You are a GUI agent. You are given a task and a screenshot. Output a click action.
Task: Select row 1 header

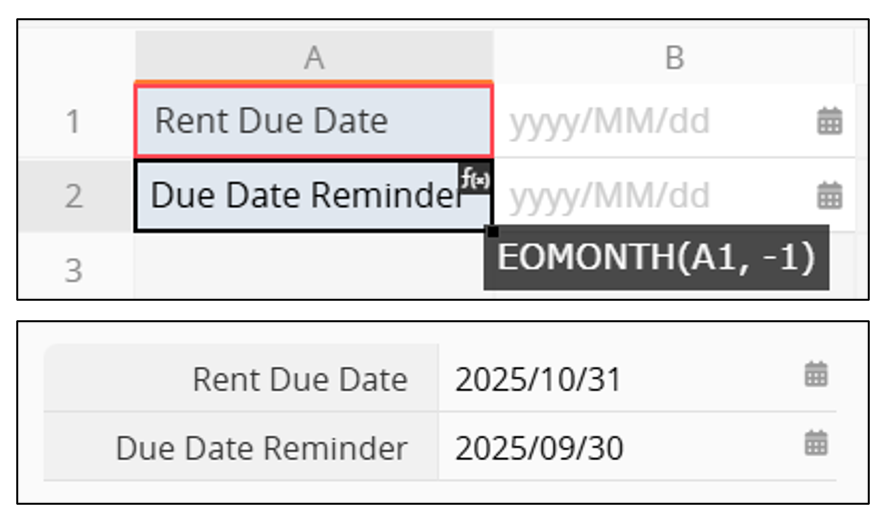pos(73,122)
